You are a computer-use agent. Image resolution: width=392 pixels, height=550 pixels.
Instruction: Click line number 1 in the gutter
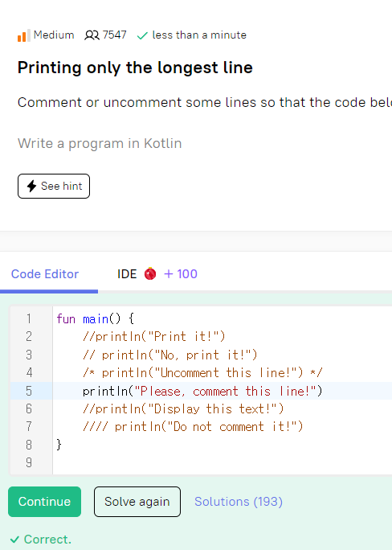click(x=29, y=319)
